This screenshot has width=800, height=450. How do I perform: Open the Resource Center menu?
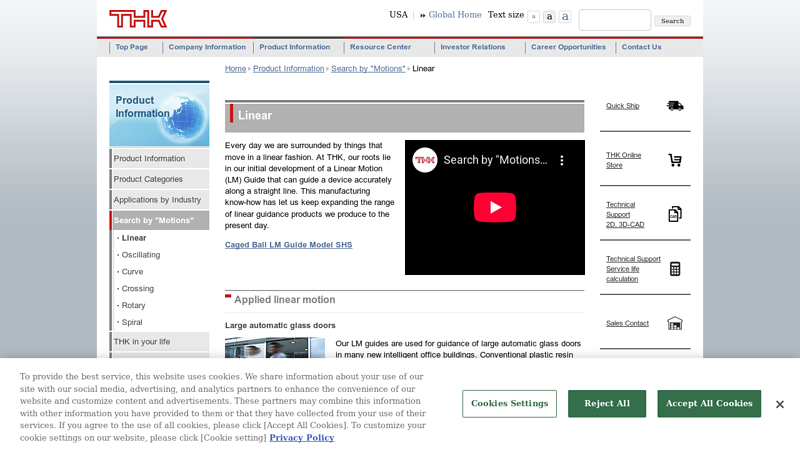pos(380,47)
